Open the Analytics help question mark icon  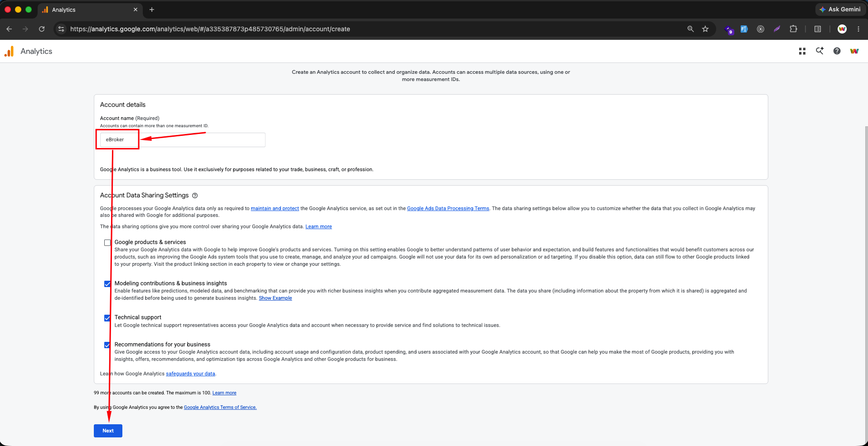[x=837, y=51]
